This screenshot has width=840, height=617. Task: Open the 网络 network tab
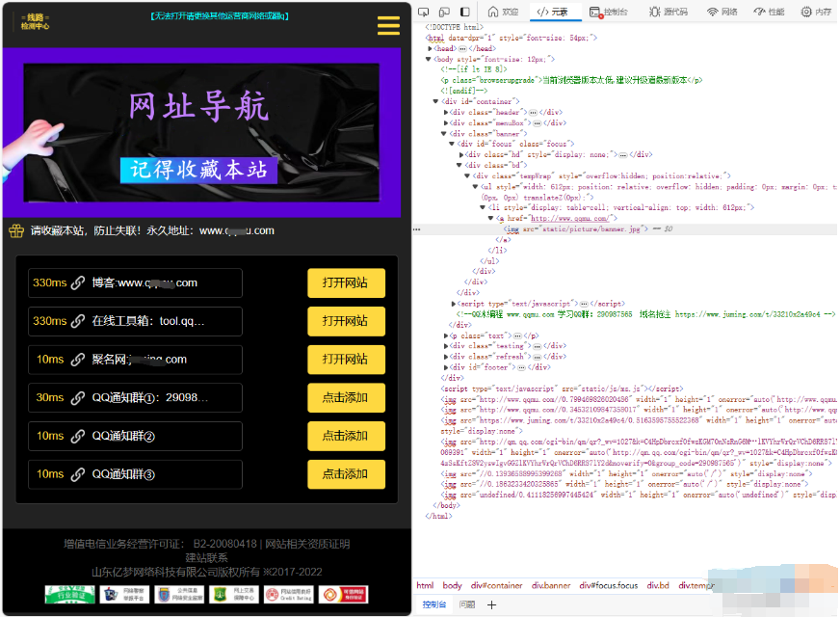pos(722,12)
